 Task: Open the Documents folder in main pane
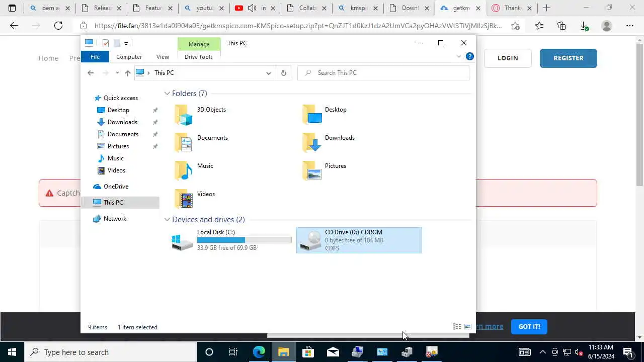point(184,143)
